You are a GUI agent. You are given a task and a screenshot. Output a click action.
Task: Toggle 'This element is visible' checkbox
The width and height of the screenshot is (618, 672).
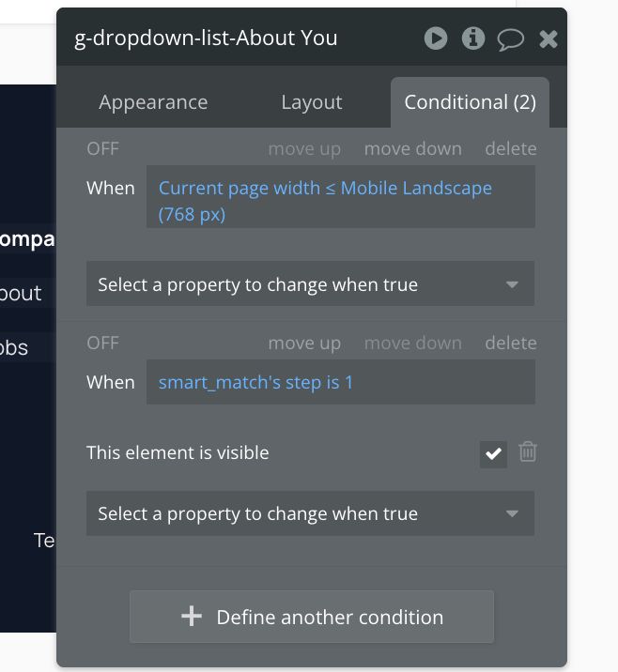point(493,454)
